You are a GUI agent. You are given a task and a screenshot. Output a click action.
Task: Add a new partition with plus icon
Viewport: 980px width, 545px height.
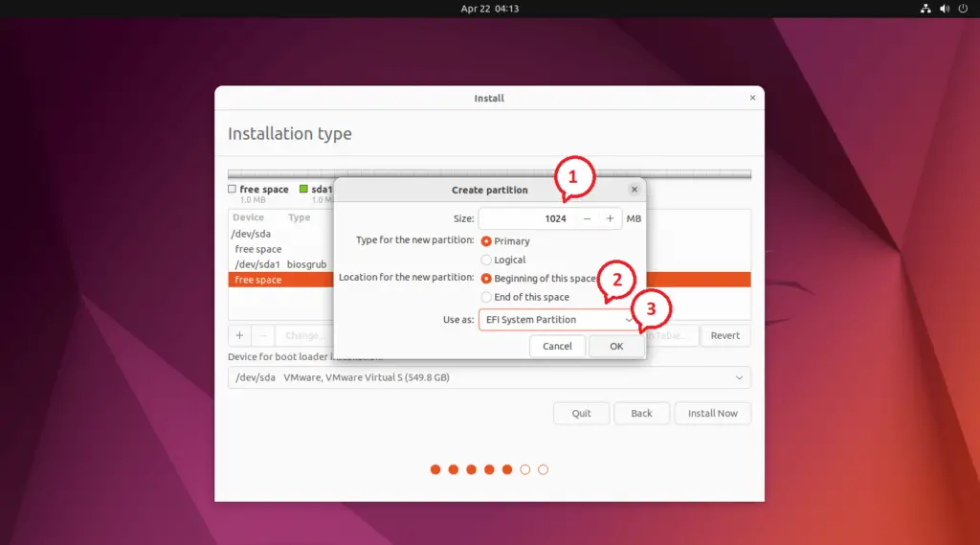tap(239, 335)
